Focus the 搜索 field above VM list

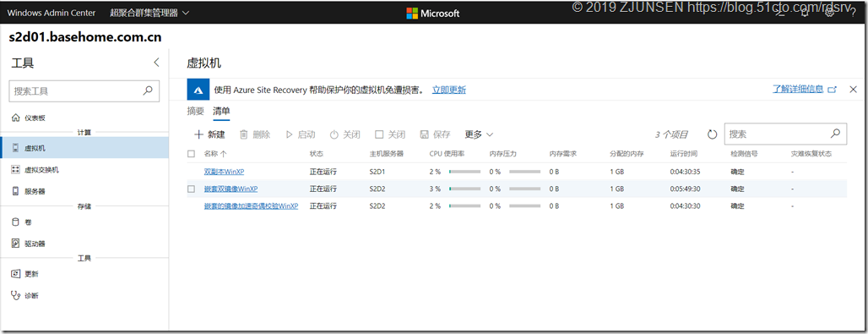785,134
